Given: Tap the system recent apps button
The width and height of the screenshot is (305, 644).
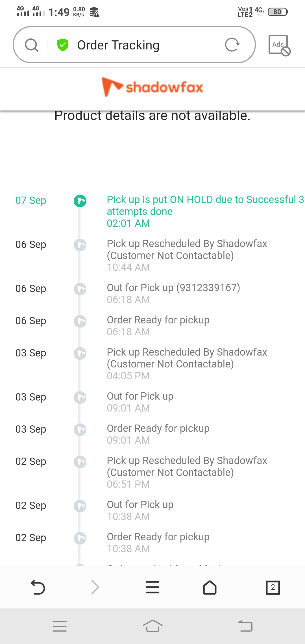Looking at the screenshot, I should (x=60, y=626).
